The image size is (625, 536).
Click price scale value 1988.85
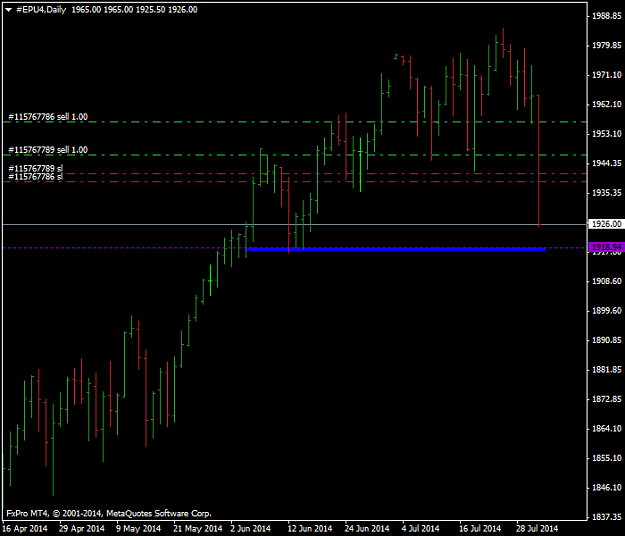[607, 16]
